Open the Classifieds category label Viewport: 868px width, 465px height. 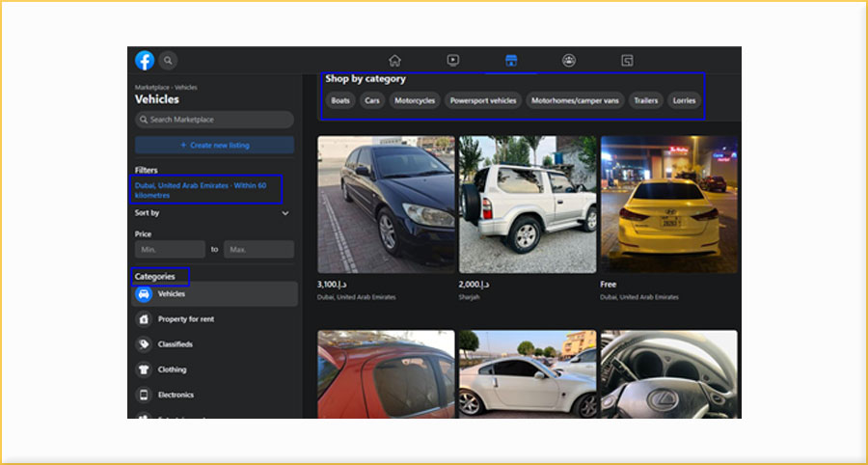tap(176, 344)
